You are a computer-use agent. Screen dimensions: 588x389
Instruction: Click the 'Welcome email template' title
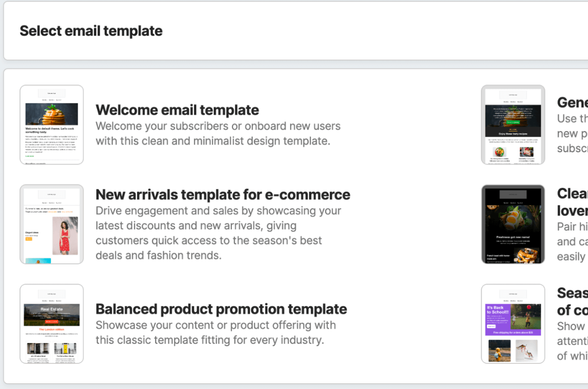(x=177, y=110)
